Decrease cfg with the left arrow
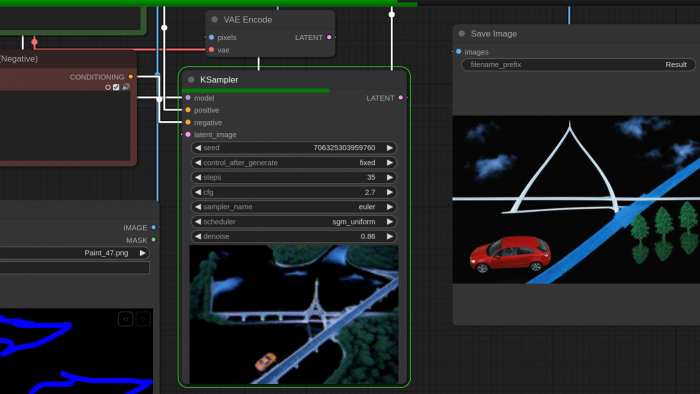Viewport: 700px width, 394px height. click(198, 192)
